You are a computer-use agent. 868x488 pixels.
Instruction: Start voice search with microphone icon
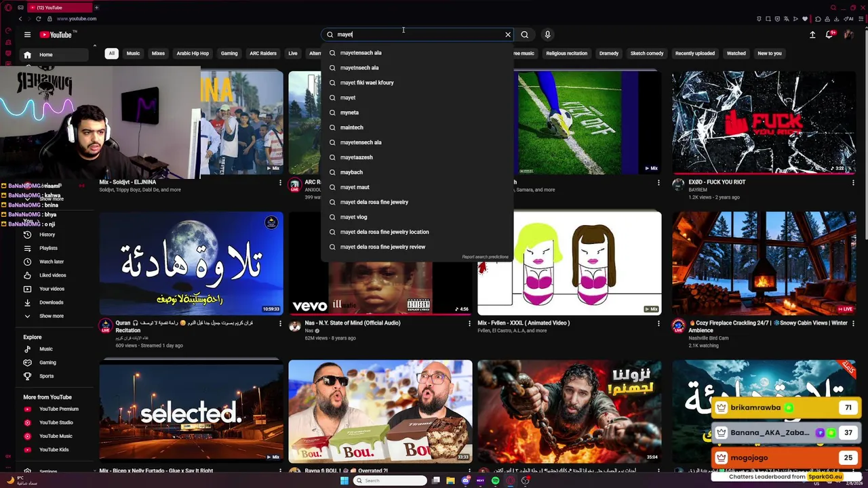pos(547,35)
